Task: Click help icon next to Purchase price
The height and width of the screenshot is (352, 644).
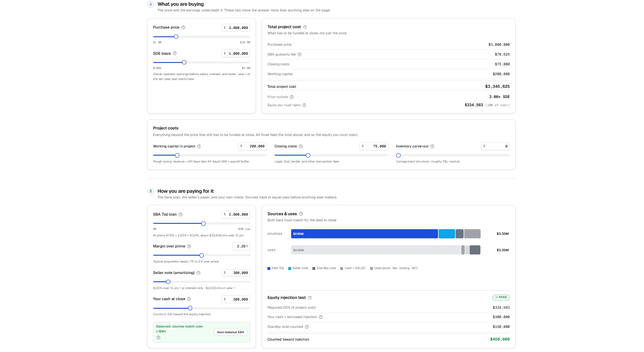Action: click(x=183, y=27)
